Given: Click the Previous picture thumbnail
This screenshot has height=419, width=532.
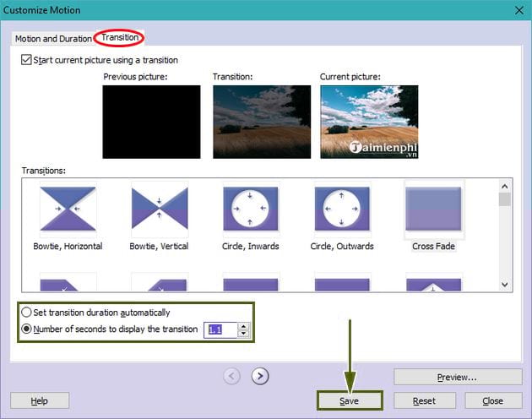Looking at the screenshot, I should coord(151,122).
